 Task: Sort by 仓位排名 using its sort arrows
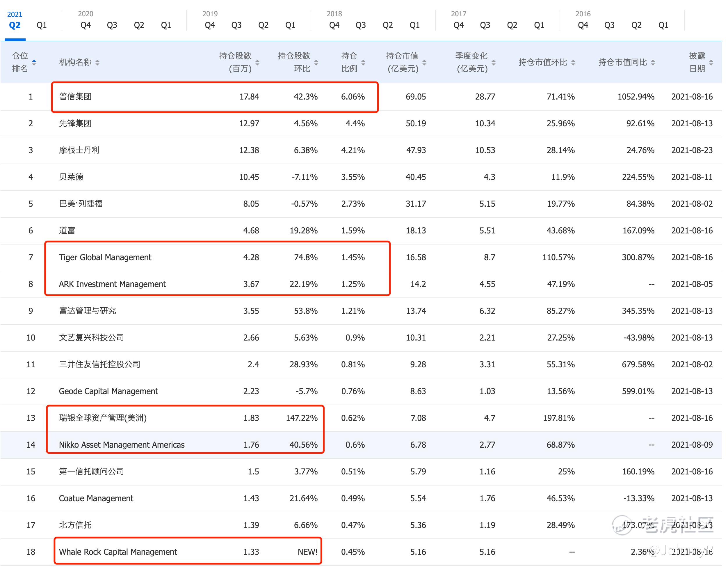pyautogui.click(x=34, y=62)
